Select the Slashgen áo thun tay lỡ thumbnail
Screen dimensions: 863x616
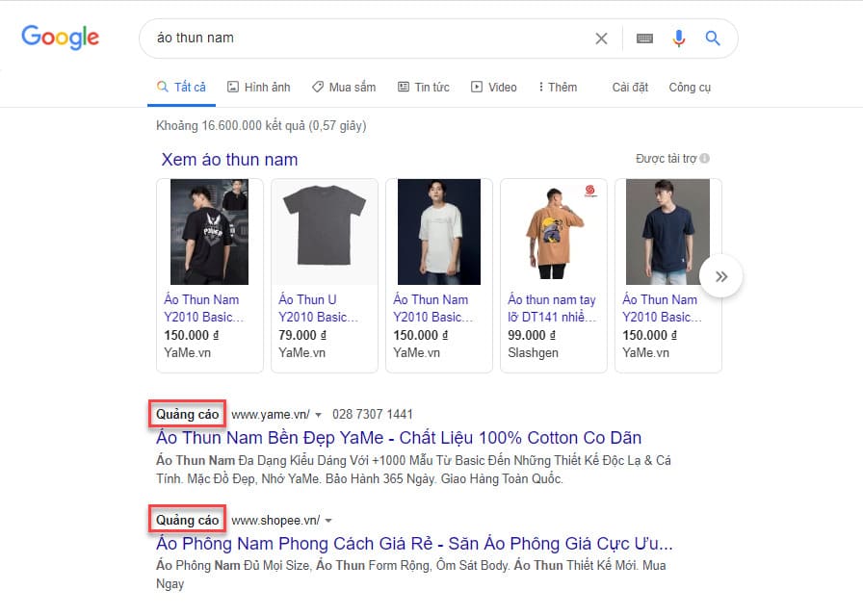pyautogui.click(x=553, y=231)
